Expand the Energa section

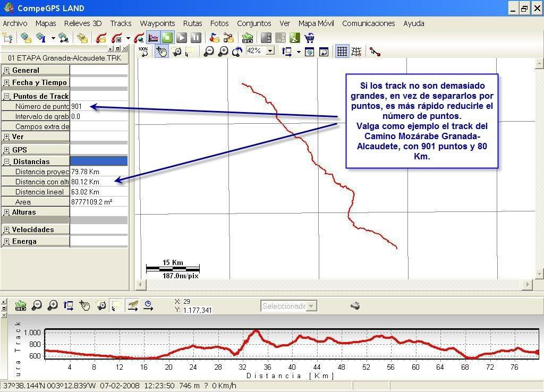pyautogui.click(x=6, y=241)
